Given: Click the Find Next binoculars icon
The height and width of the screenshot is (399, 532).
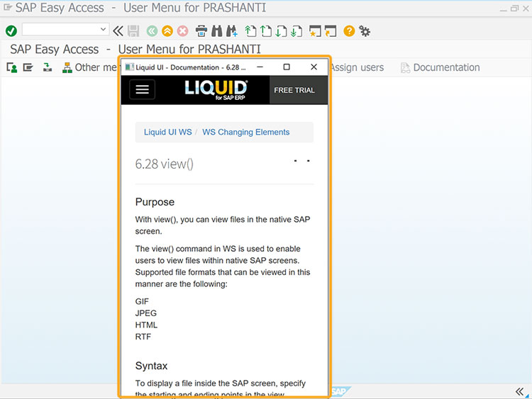Looking at the screenshot, I should coord(232,31).
